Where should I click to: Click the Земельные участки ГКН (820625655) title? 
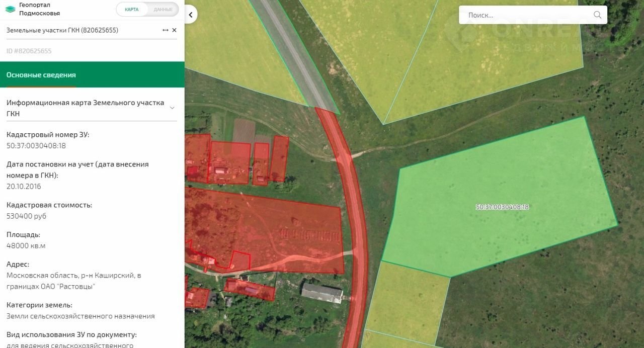[62, 30]
